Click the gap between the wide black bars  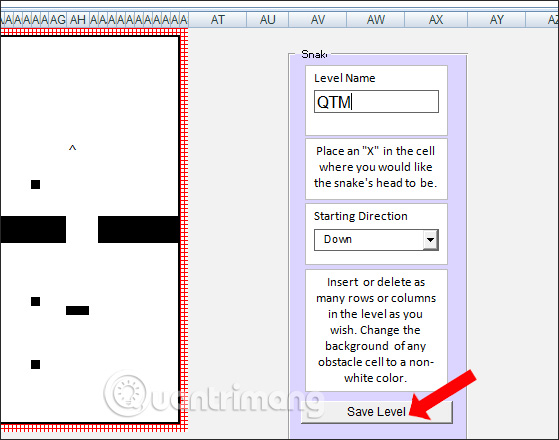pos(82,229)
